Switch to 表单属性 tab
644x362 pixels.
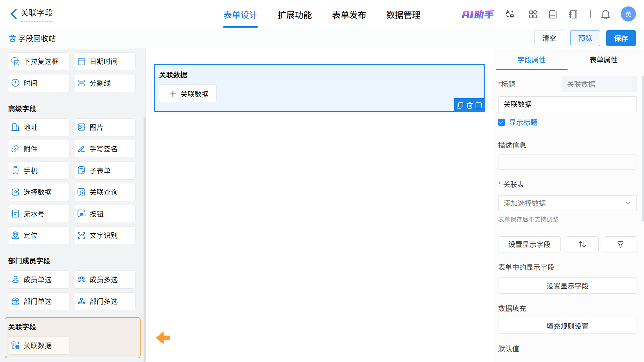click(x=603, y=60)
